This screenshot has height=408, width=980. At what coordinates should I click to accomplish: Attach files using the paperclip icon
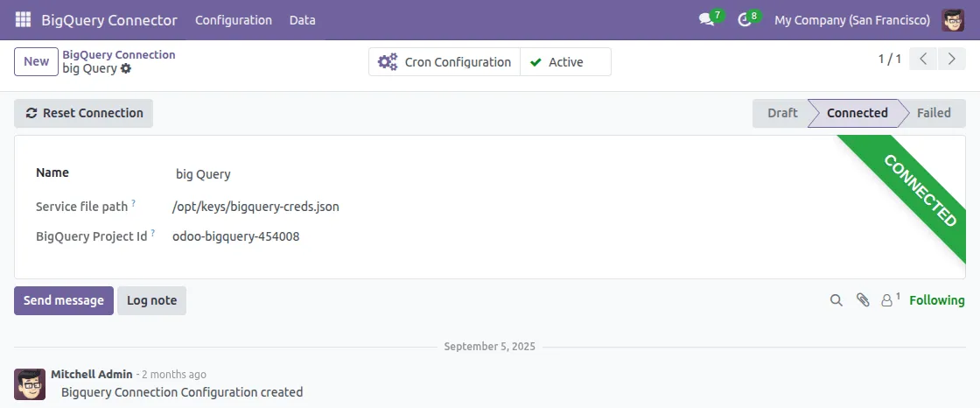(863, 300)
